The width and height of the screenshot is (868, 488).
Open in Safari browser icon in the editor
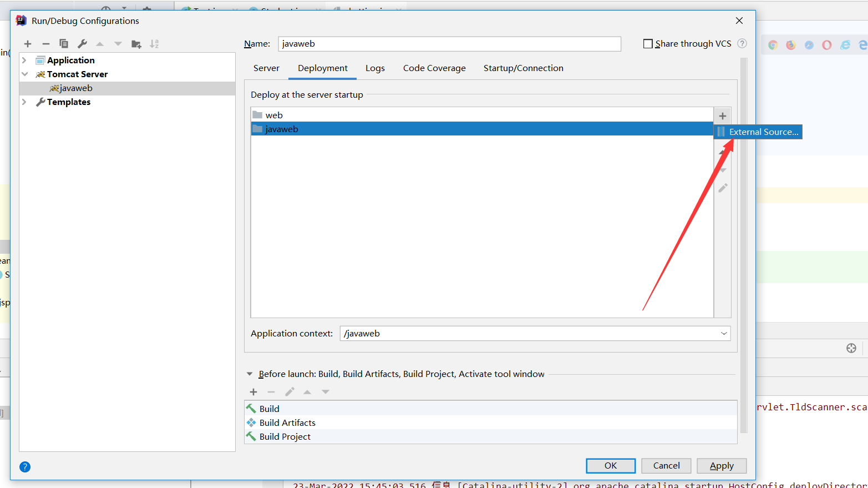pos(809,45)
